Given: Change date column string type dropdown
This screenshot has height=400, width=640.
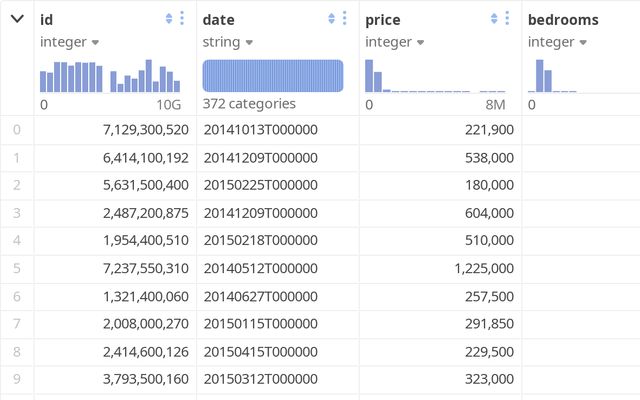Looking at the screenshot, I should 228,42.
